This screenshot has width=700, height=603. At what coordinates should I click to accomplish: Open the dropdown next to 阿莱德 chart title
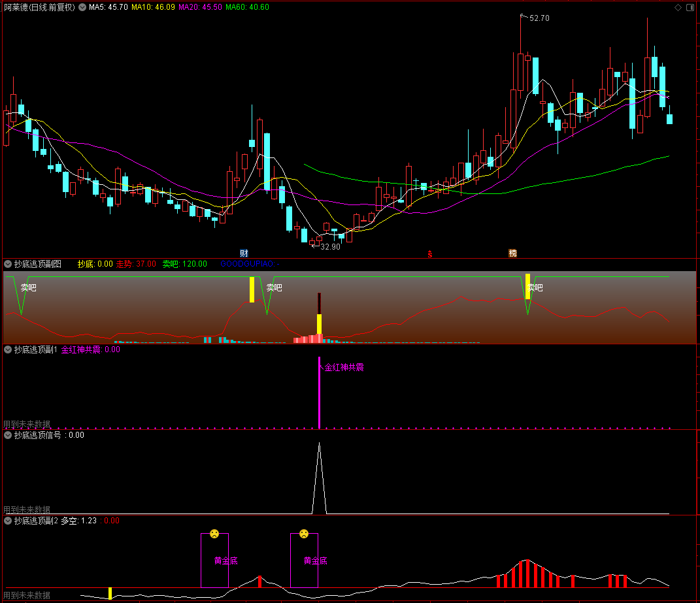[82, 7]
